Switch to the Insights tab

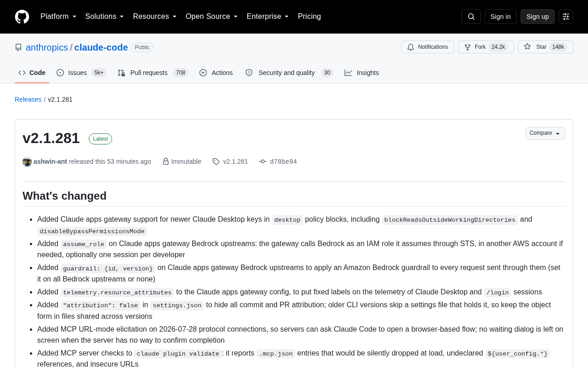pos(362,73)
